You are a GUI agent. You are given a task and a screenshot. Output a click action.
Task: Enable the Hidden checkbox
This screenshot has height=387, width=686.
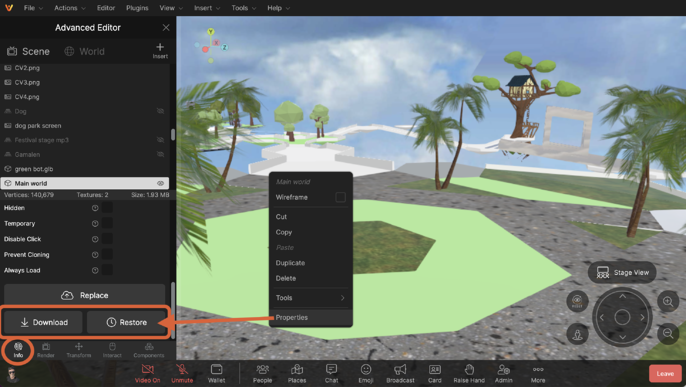(107, 208)
